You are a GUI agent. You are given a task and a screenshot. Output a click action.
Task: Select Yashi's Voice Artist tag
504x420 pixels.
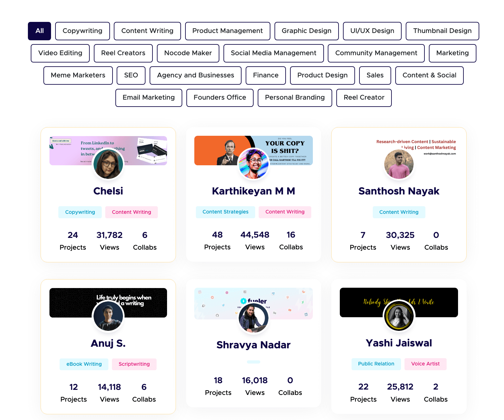click(425, 364)
